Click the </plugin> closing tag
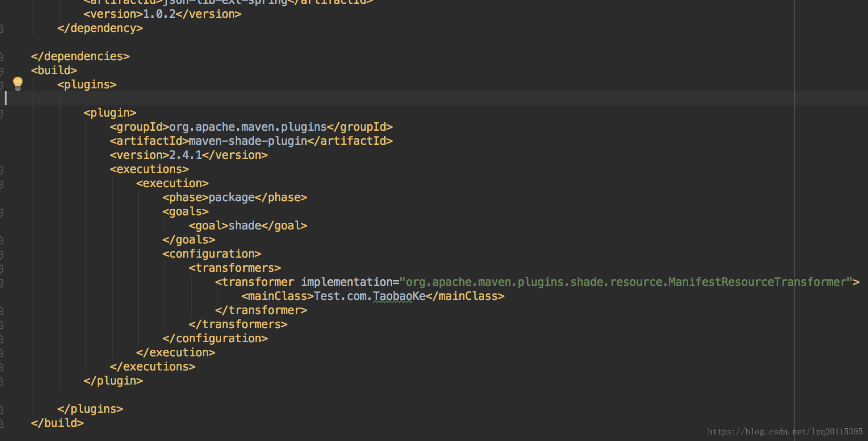 (x=113, y=381)
